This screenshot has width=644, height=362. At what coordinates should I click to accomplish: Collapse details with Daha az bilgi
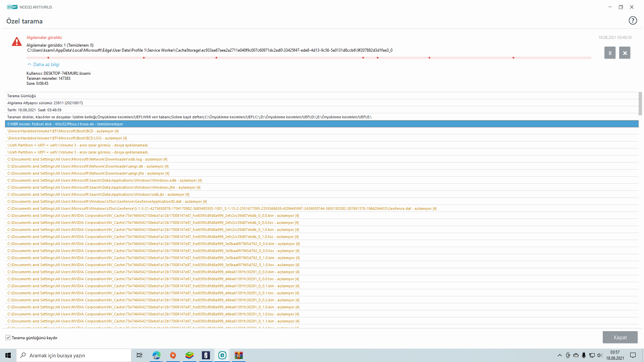[43, 64]
